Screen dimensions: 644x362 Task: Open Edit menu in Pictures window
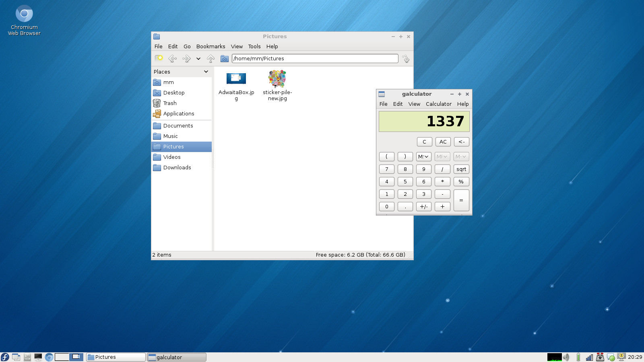pyautogui.click(x=173, y=46)
